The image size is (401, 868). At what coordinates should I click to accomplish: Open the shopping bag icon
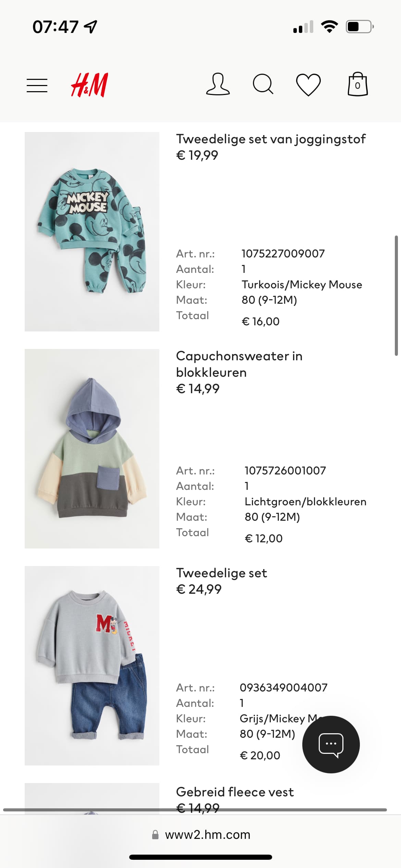point(357,84)
